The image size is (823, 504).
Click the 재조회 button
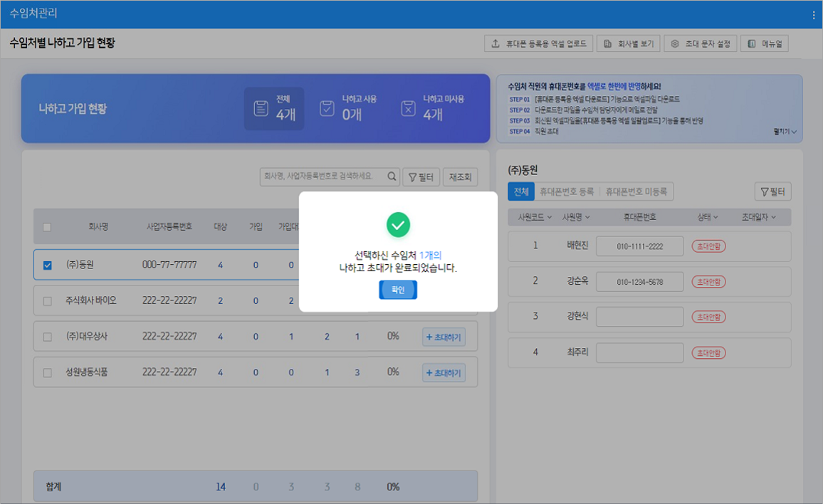click(461, 177)
